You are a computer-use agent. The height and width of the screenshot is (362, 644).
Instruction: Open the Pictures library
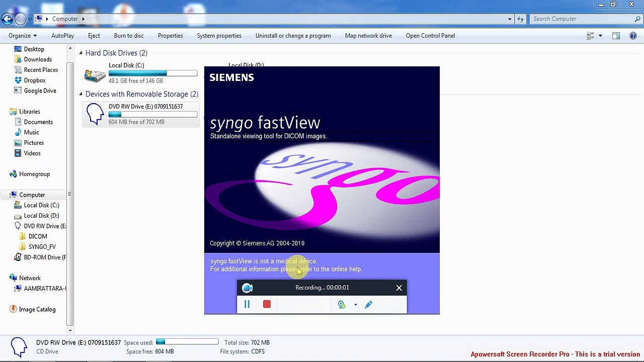(34, 143)
